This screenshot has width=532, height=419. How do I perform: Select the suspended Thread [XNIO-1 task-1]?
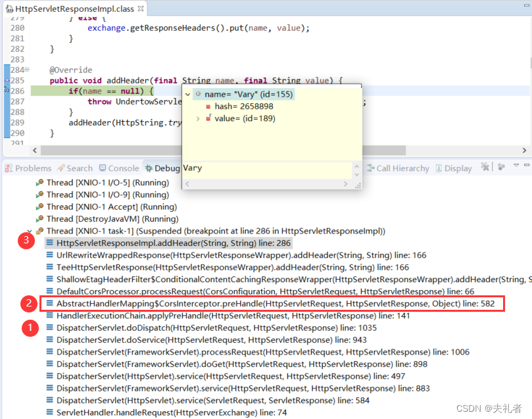[x=216, y=231]
